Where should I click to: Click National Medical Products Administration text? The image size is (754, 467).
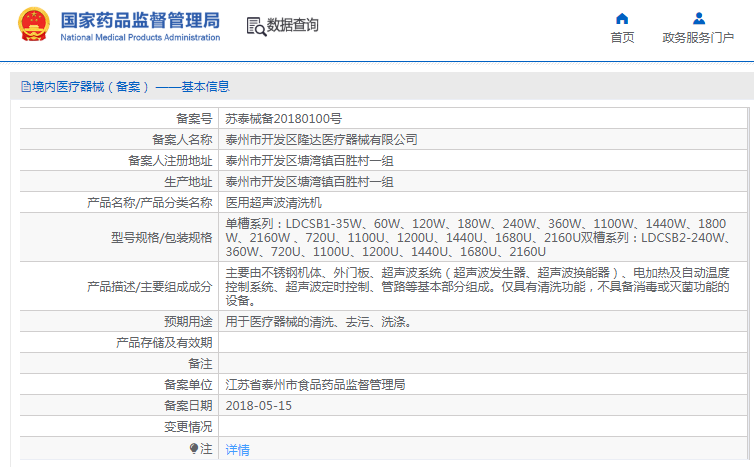[x=140, y=38]
